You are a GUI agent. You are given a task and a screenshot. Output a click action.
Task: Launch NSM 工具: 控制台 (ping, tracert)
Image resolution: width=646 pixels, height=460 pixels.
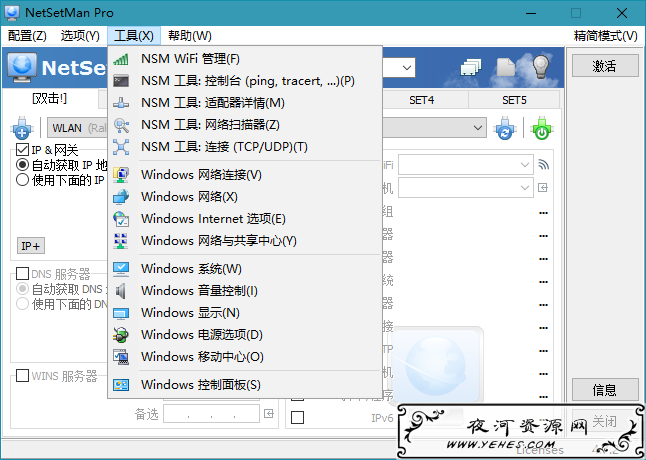[x=245, y=81]
